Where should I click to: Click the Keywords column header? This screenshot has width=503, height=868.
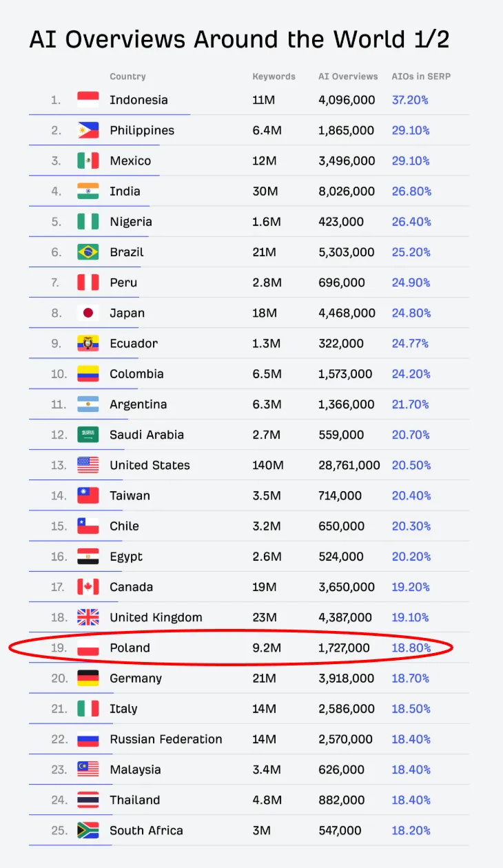[274, 76]
